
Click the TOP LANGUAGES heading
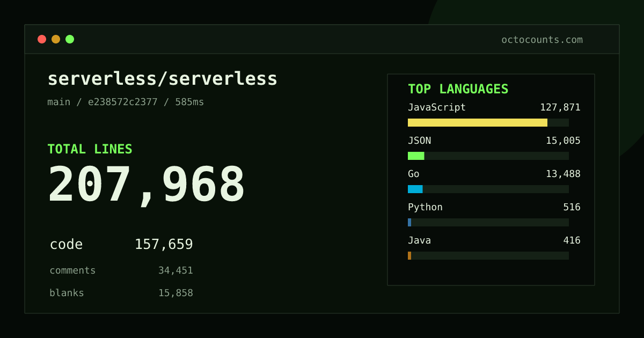pyautogui.click(x=458, y=89)
